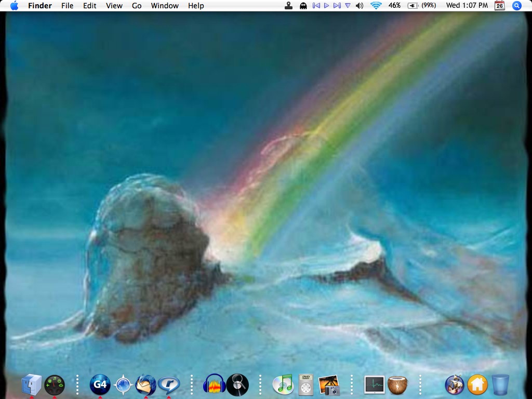Image resolution: width=532 pixels, height=399 pixels.
Task: Open the music controller dropdown triangle
Action: point(348,5)
